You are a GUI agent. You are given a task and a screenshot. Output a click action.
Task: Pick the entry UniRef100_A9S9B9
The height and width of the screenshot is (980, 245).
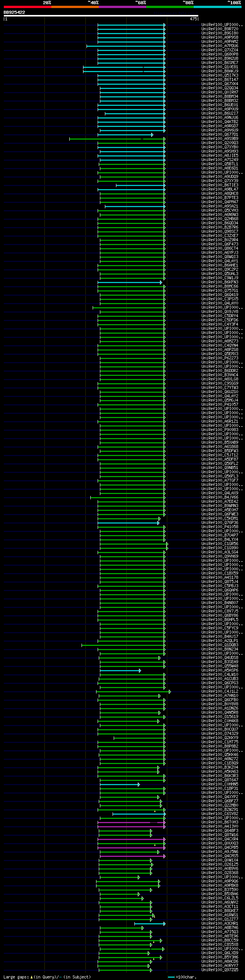[x=220, y=139]
